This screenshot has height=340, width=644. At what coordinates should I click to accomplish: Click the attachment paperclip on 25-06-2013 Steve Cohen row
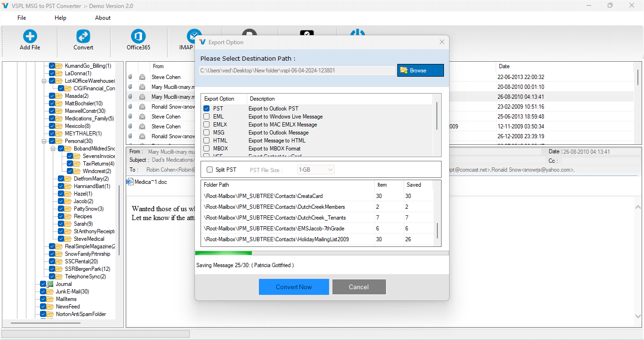click(130, 117)
